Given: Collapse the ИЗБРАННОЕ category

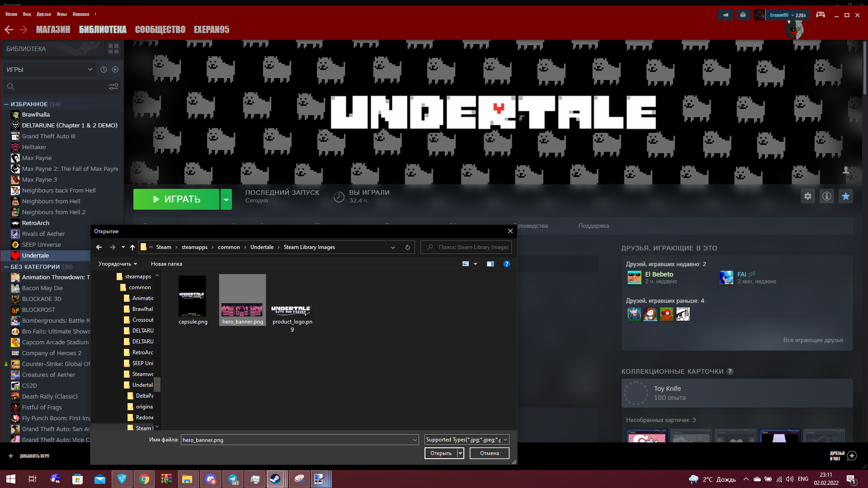Looking at the screenshot, I should point(6,104).
